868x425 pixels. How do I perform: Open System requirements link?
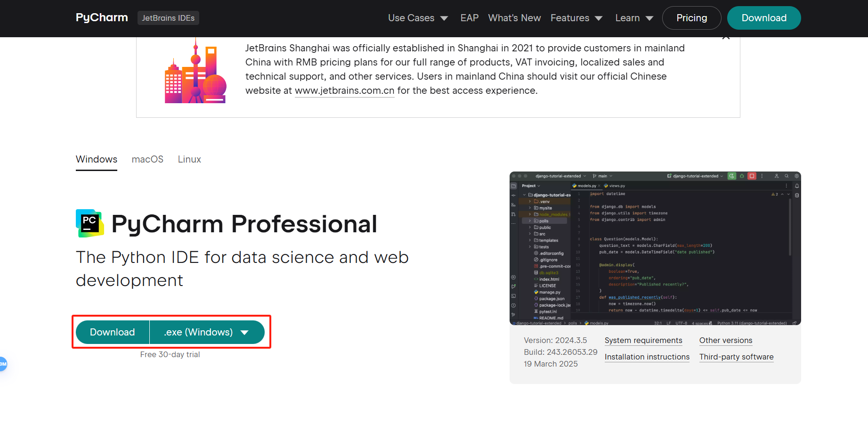[643, 340]
